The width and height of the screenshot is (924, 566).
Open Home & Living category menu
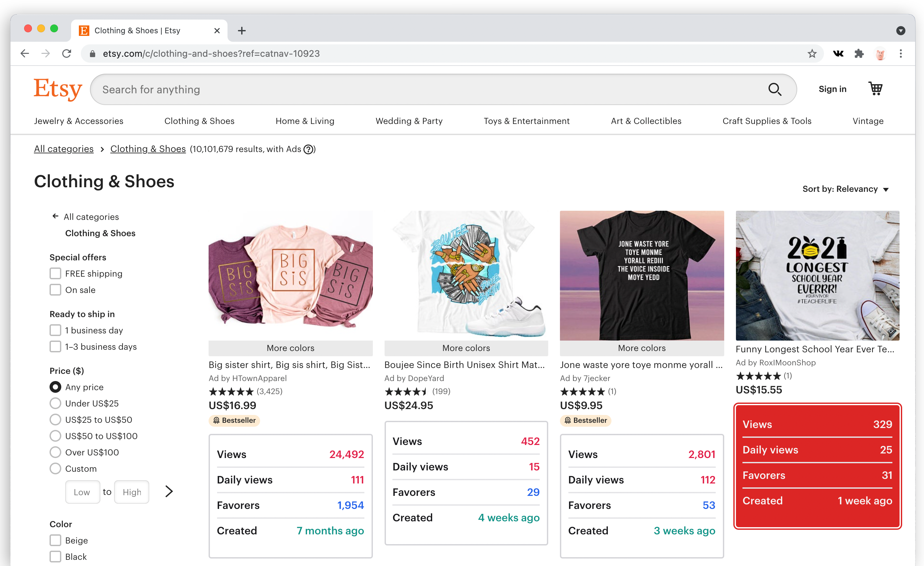(304, 121)
